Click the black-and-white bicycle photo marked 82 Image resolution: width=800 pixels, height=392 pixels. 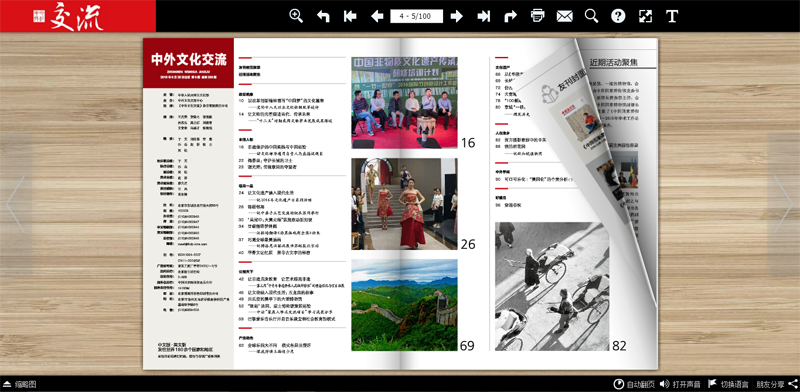pos(552,286)
